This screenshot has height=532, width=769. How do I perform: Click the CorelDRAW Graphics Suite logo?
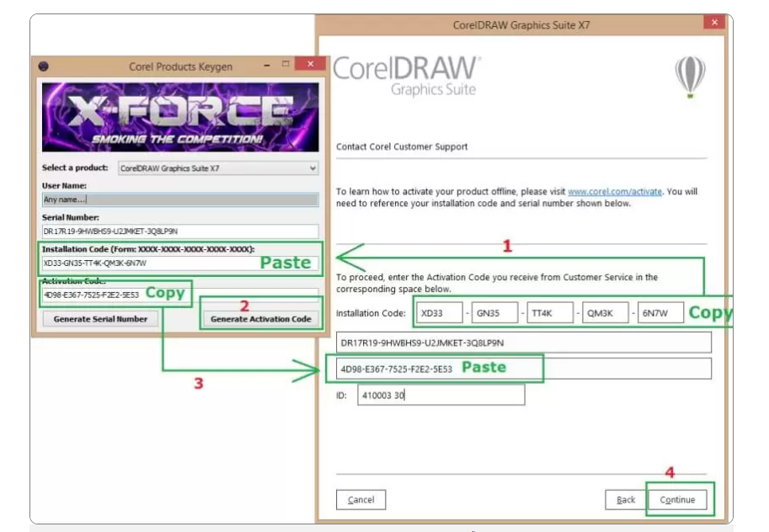click(407, 76)
